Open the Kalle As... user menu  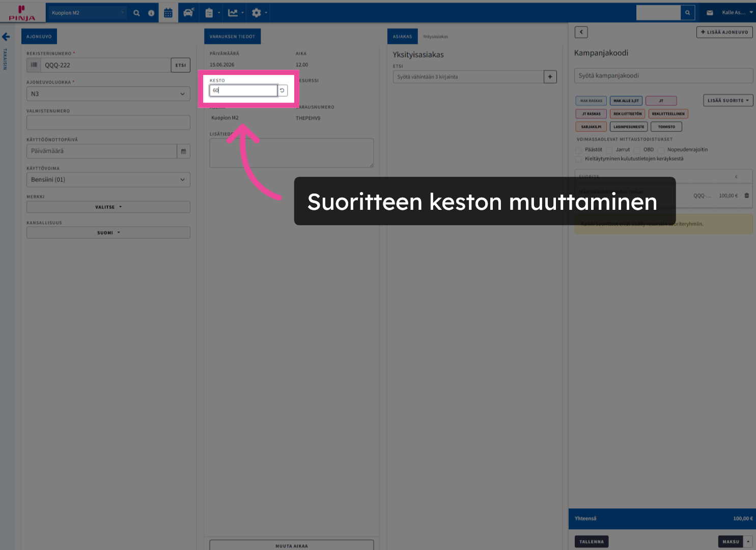click(737, 13)
